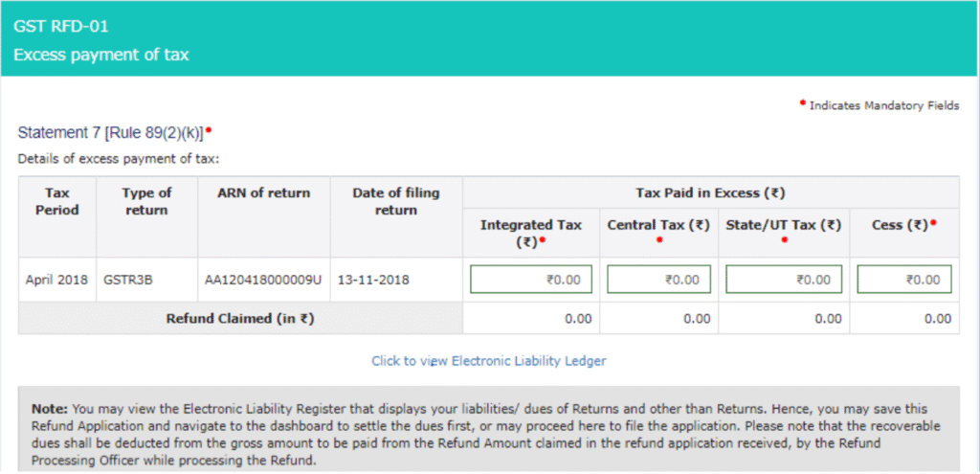Click the Type of return column header
The height and width of the screenshot is (474, 980).
(146, 201)
